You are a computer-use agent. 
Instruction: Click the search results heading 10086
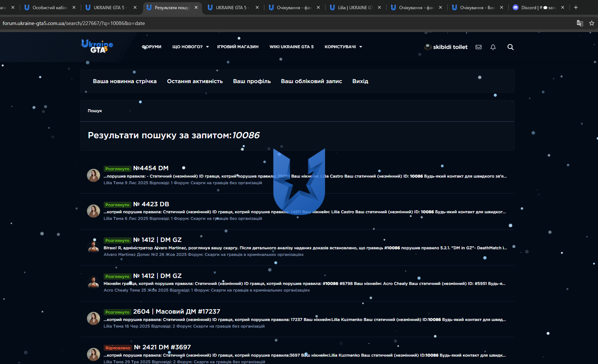coord(246,135)
